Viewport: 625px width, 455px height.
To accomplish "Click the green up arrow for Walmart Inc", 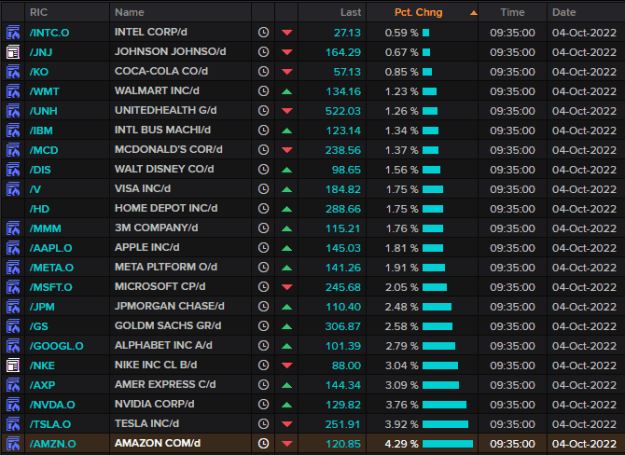I will (287, 92).
